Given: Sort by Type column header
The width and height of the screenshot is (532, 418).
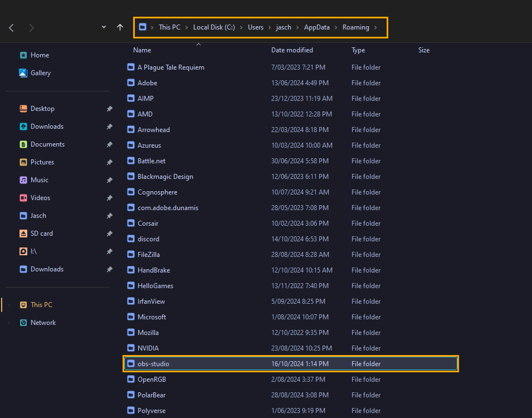Looking at the screenshot, I should point(358,50).
